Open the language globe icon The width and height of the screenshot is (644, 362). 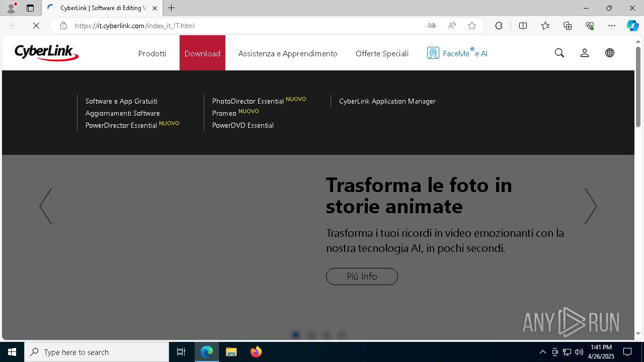pyautogui.click(x=610, y=53)
